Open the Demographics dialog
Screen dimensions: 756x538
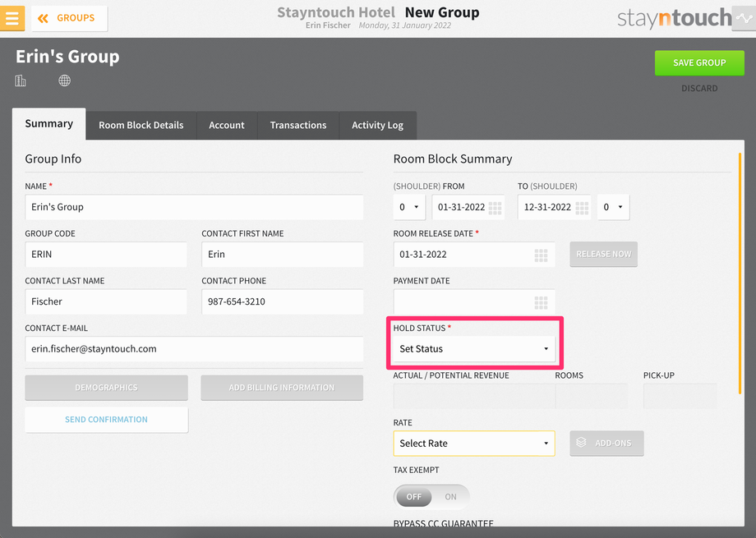[106, 388]
